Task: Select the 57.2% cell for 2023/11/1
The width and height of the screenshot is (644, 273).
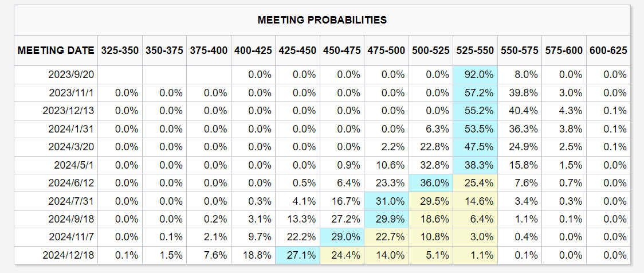Action: point(475,93)
